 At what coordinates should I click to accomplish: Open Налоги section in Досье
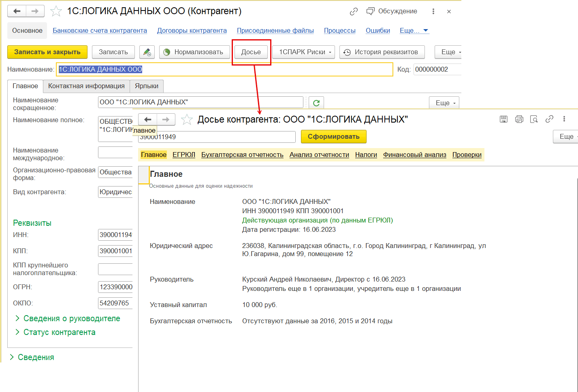click(x=366, y=155)
